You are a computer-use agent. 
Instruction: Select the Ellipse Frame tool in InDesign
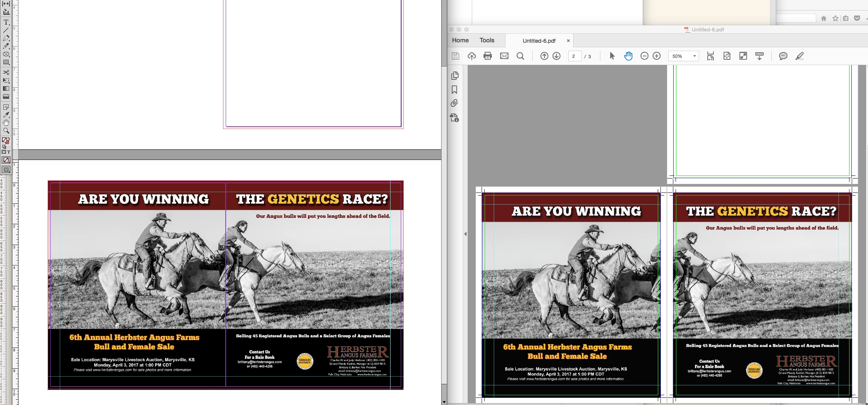(6, 54)
